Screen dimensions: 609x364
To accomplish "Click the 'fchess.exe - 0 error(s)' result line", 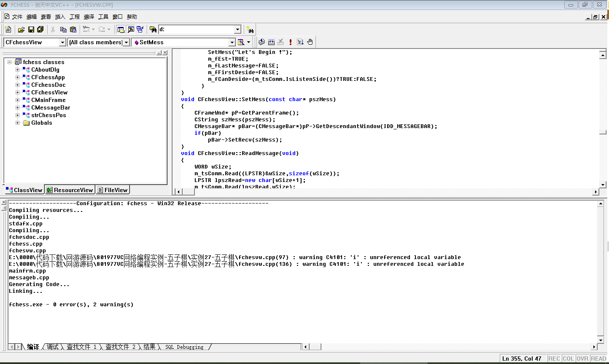I will [x=71, y=305].
